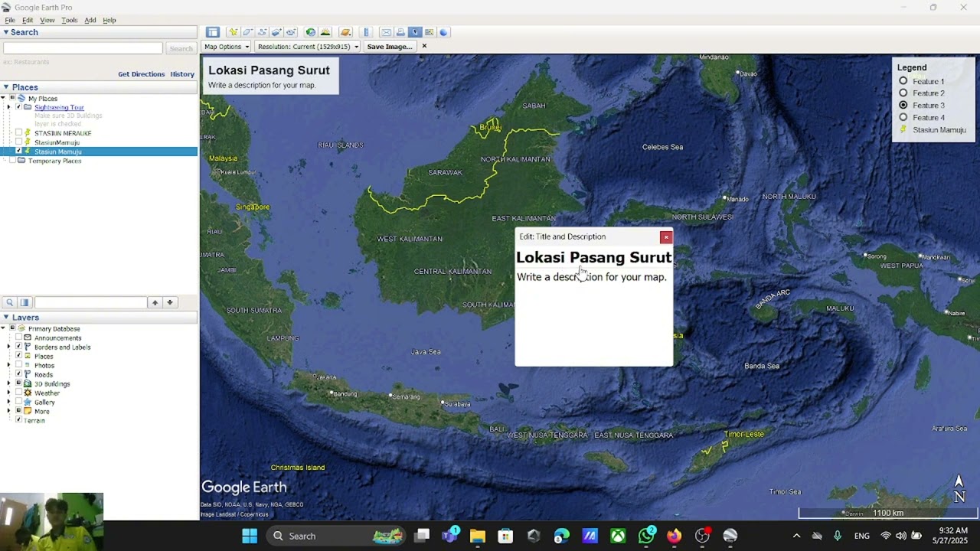This screenshot has width=980, height=551.
Task: Move the place down with the down arrow
Action: 170,302
